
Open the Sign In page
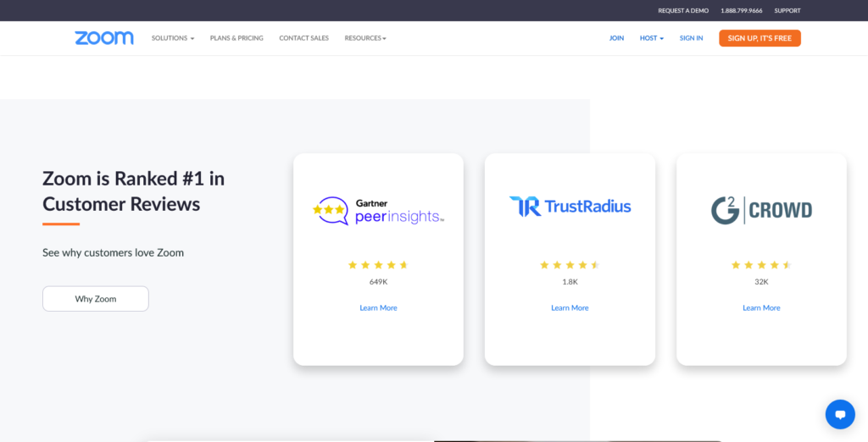692,38
